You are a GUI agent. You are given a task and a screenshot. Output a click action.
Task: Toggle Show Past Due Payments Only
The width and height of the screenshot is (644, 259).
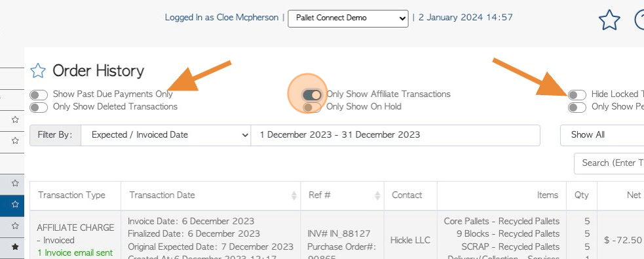point(39,95)
